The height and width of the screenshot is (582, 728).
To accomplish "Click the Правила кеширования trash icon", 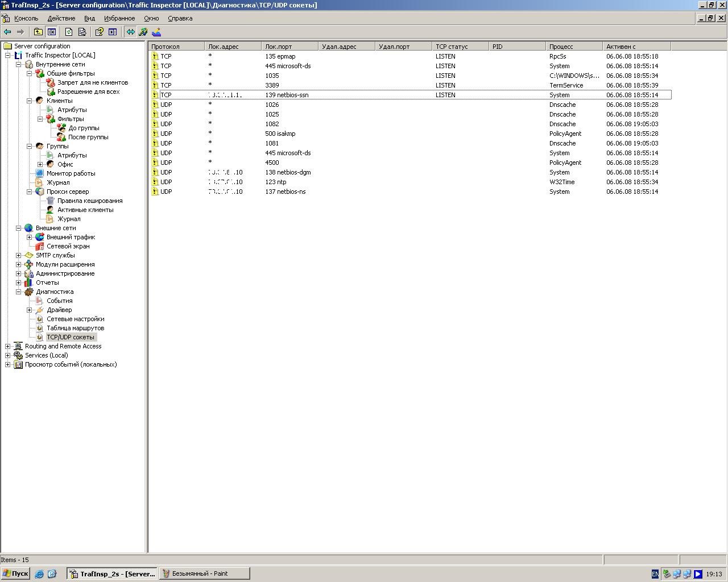I will pos(51,201).
